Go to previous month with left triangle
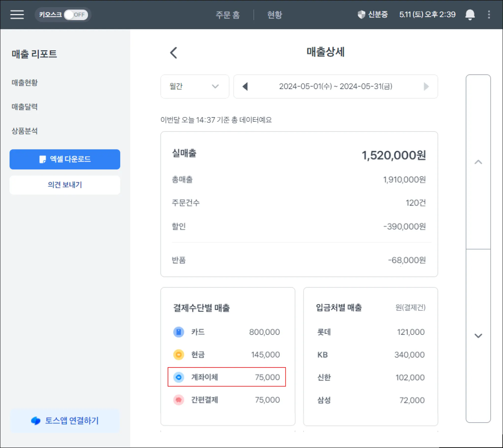 245,86
